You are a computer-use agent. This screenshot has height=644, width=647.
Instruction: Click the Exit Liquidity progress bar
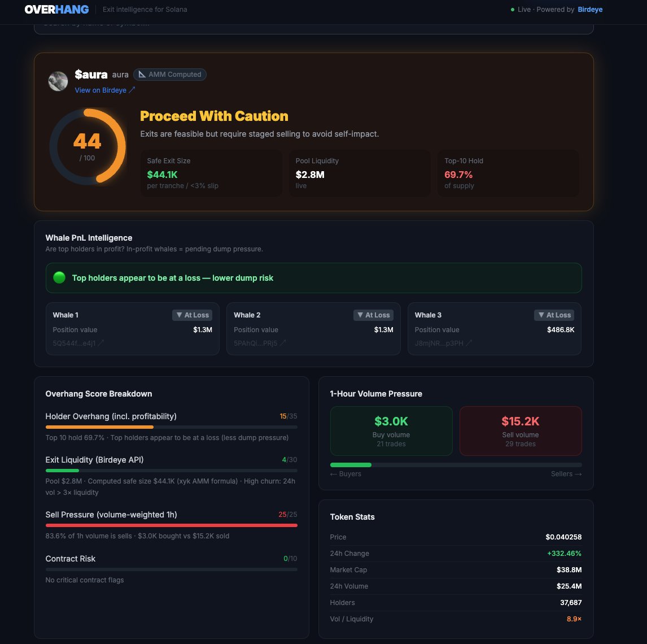pos(171,471)
